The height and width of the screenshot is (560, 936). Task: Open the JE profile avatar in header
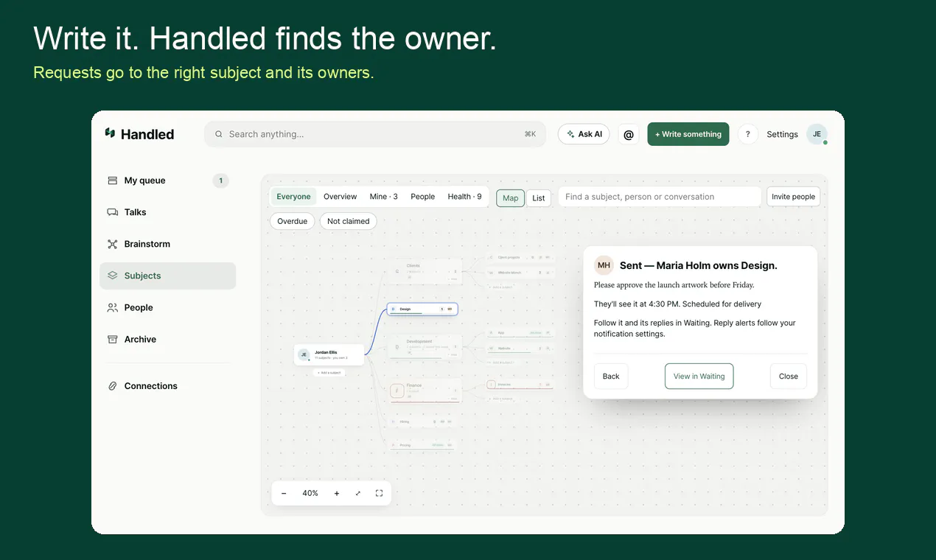[x=817, y=134]
